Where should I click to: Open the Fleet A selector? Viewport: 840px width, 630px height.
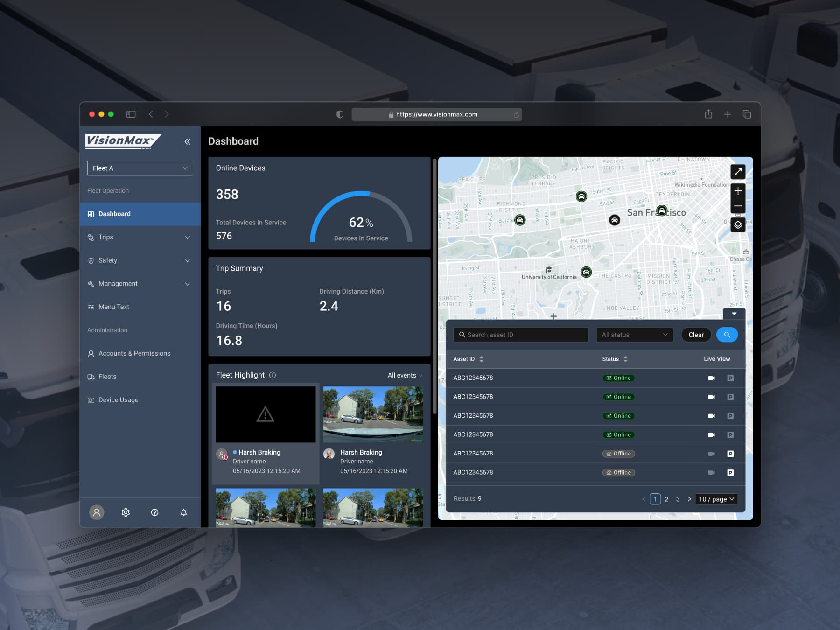[140, 168]
